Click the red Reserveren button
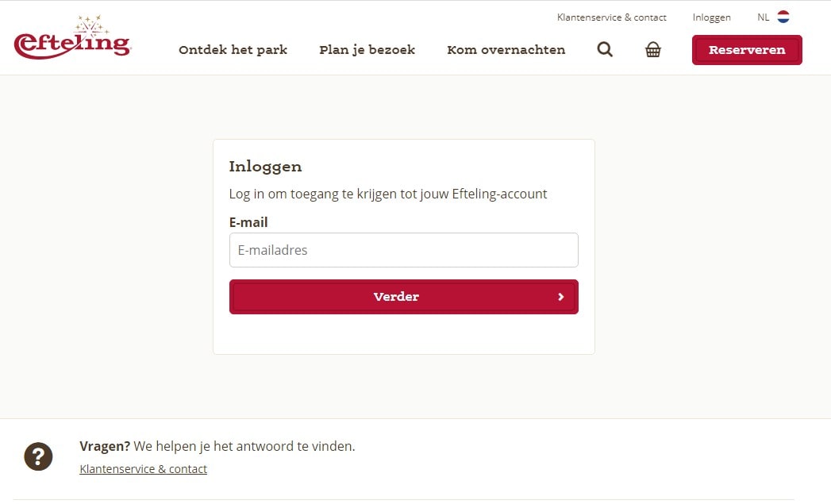Image resolution: width=831 pixels, height=504 pixels. click(x=747, y=50)
